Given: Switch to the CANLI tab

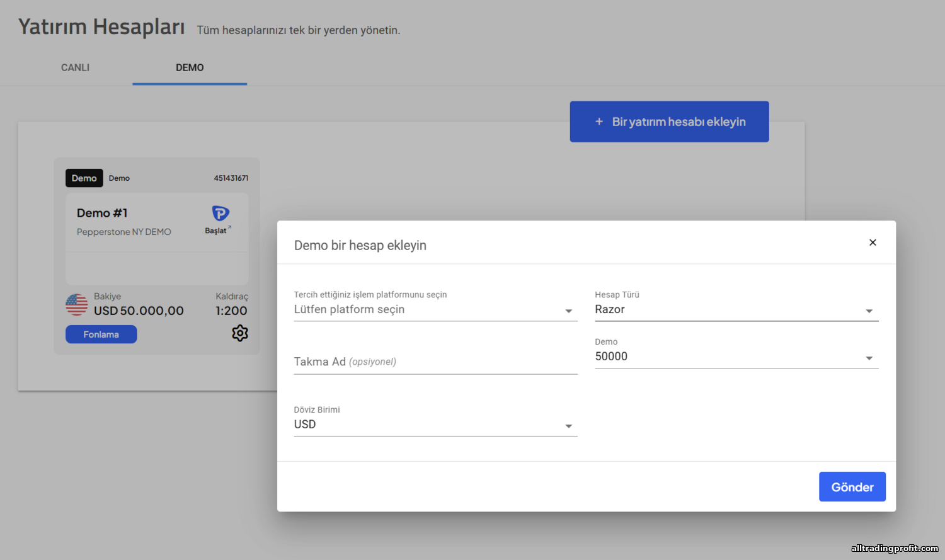Looking at the screenshot, I should pyautogui.click(x=75, y=67).
